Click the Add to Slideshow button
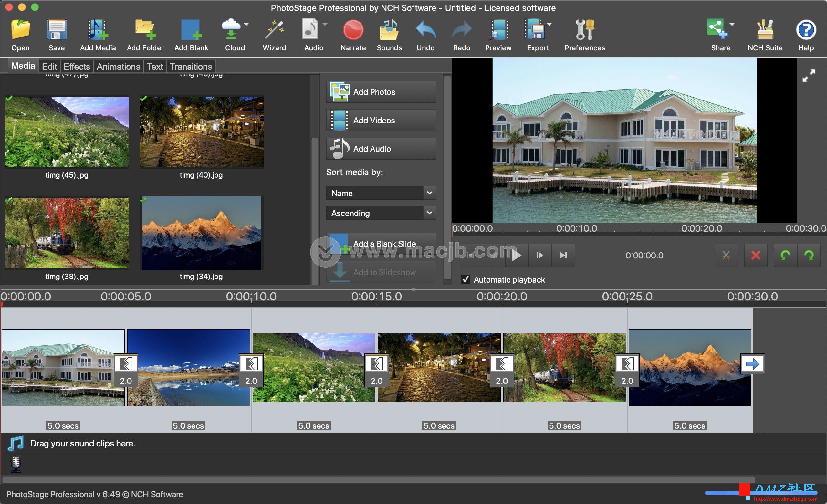The width and height of the screenshot is (827, 504). pyautogui.click(x=381, y=272)
